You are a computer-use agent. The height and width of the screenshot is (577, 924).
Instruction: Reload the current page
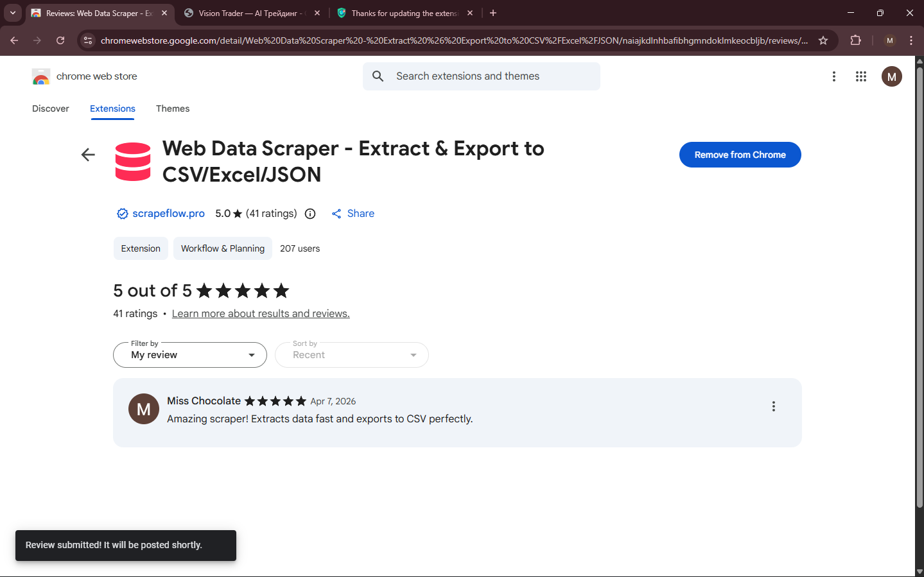[x=60, y=40]
